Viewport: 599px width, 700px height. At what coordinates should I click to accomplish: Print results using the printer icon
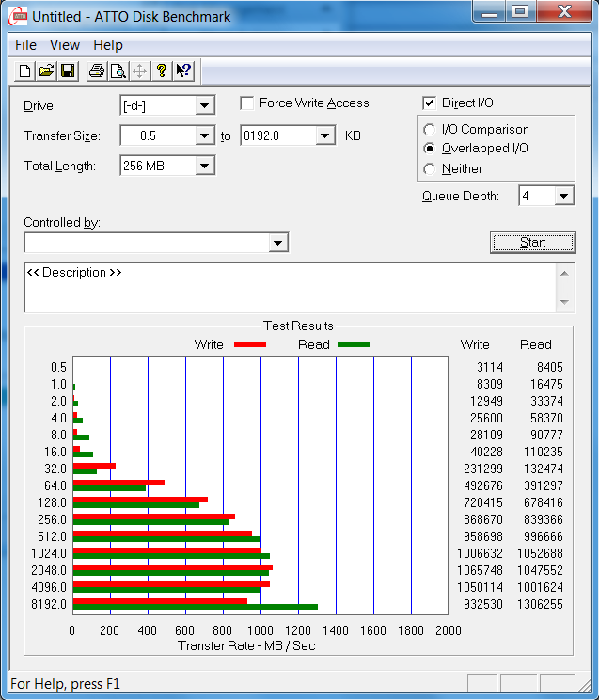(x=96, y=71)
